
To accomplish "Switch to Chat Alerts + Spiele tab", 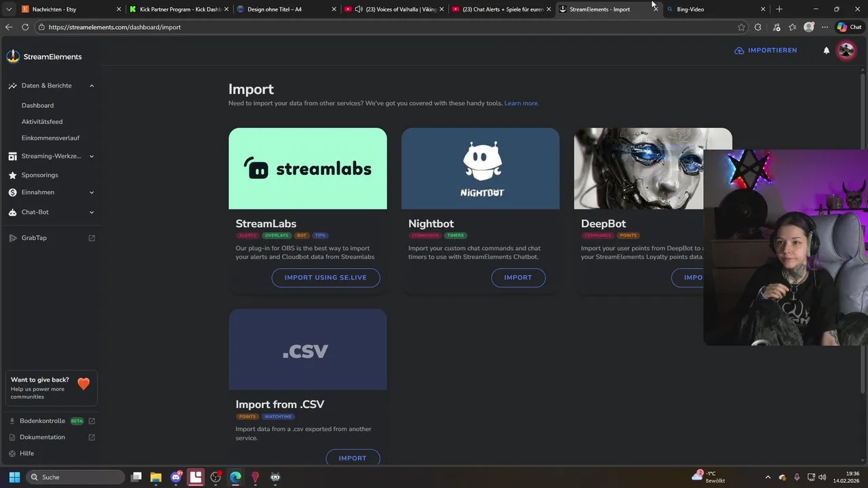I will [502, 9].
